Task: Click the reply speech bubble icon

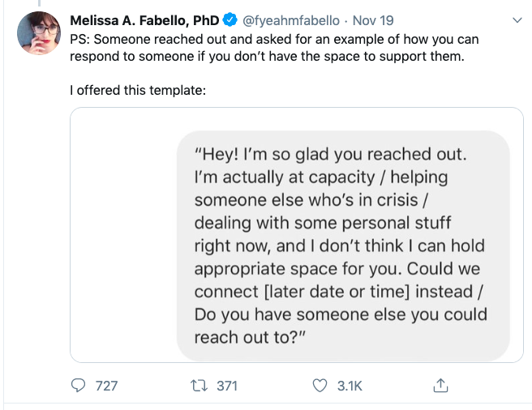Action: pos(80,386)
